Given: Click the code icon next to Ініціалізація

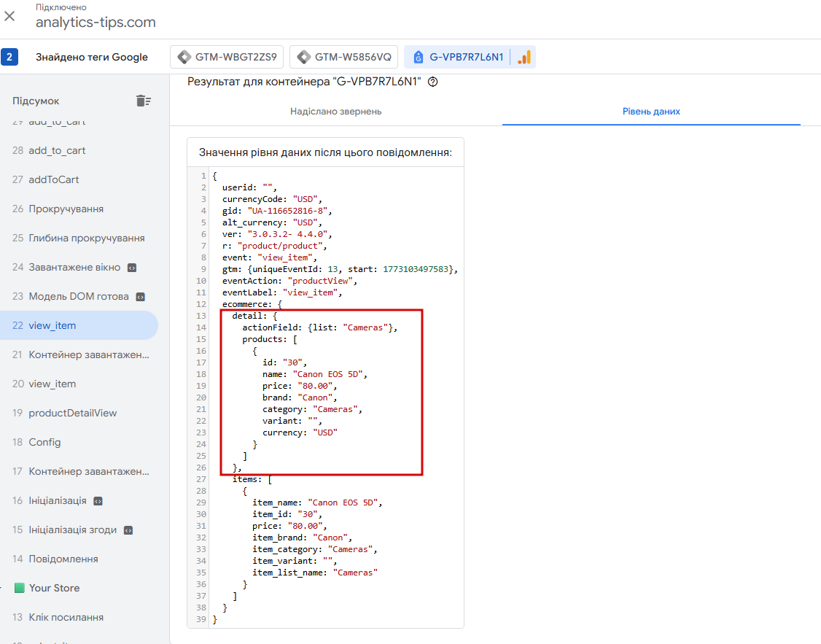Looking at the screenshot, I should [x=98, y=501].
